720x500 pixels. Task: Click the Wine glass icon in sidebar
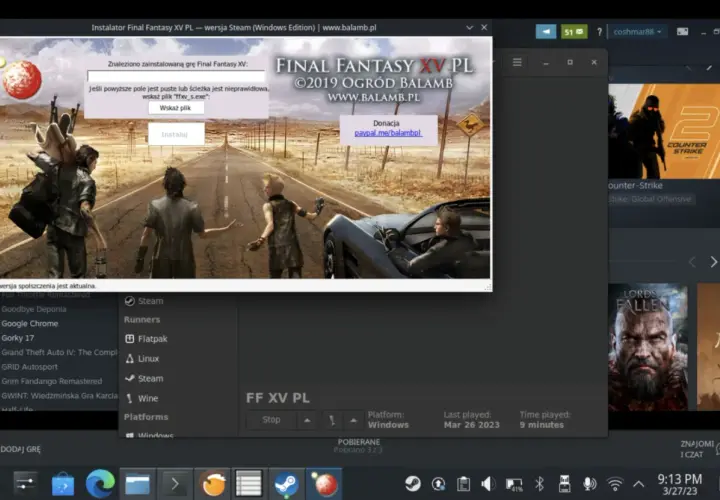(129, 398)
